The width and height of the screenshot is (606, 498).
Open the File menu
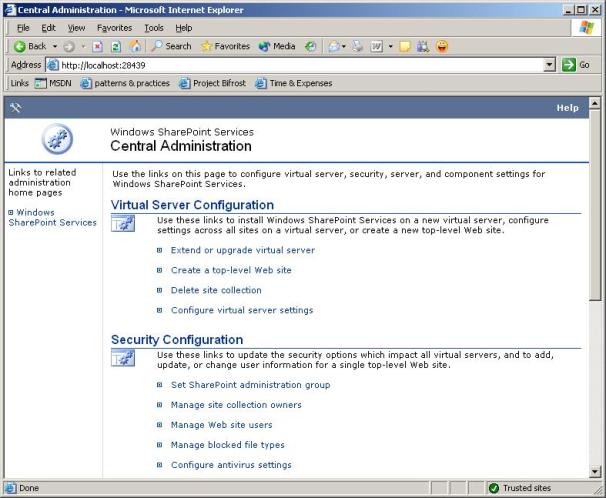point(23,28)
